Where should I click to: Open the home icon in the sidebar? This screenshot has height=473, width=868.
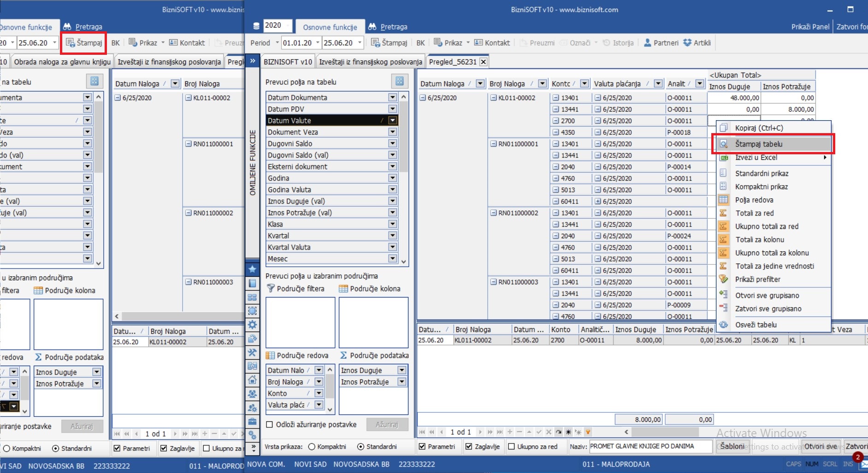coord(252,380)
